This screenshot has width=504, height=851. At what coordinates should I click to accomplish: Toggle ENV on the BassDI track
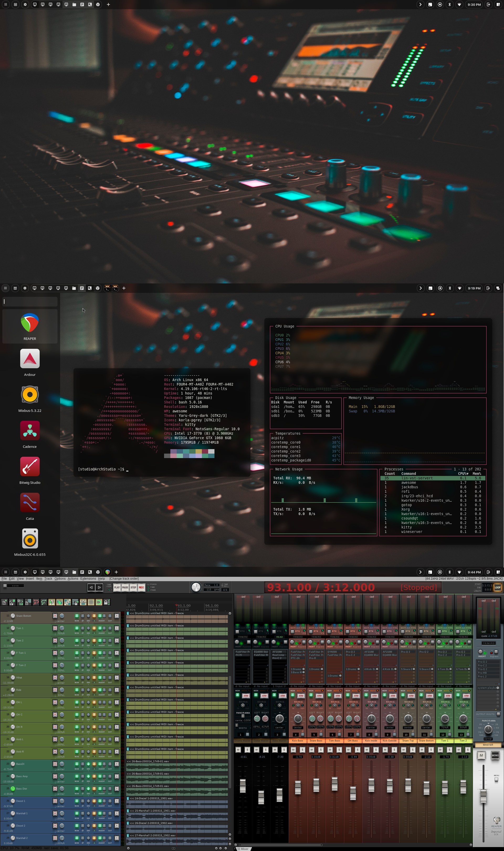88,764
